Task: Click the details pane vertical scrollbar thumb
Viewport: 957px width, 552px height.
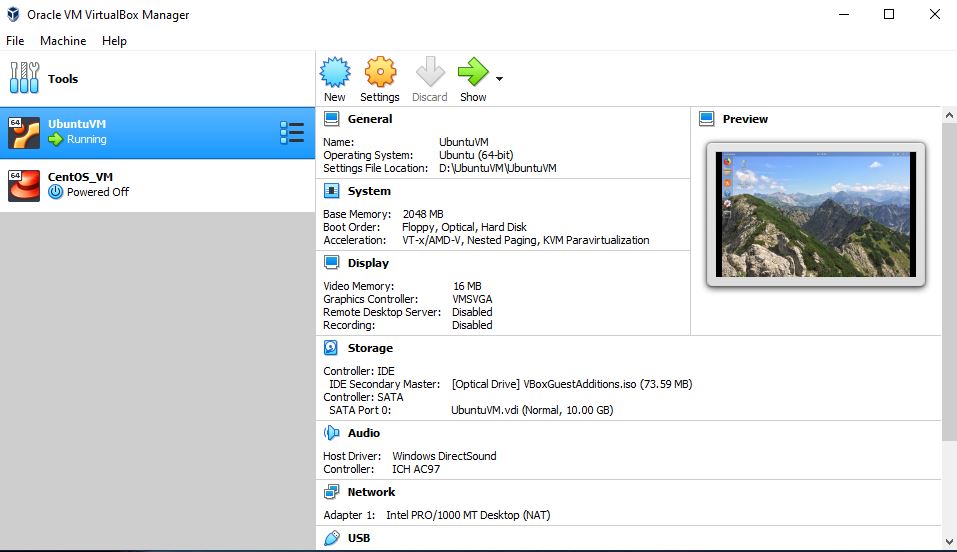Action: (949, 281)
